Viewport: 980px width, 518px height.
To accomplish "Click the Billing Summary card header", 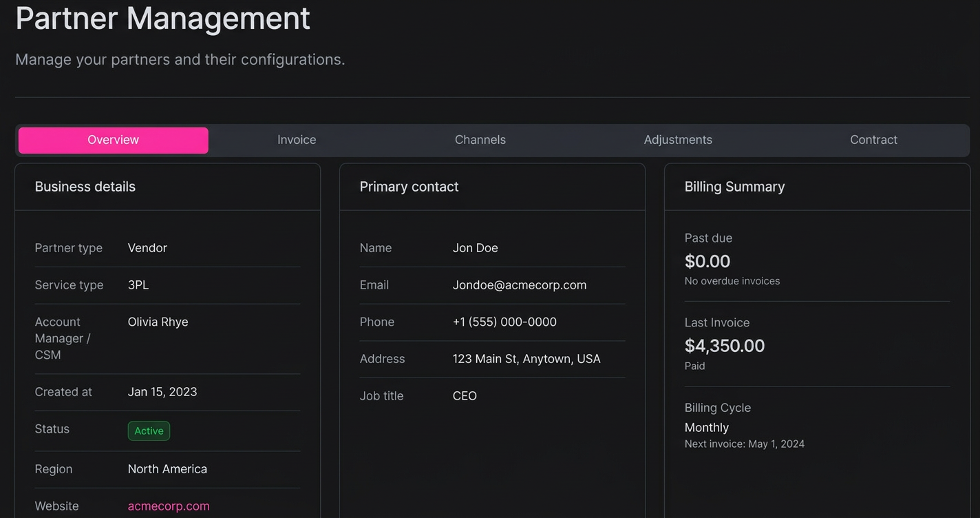I will coord(735,186).
